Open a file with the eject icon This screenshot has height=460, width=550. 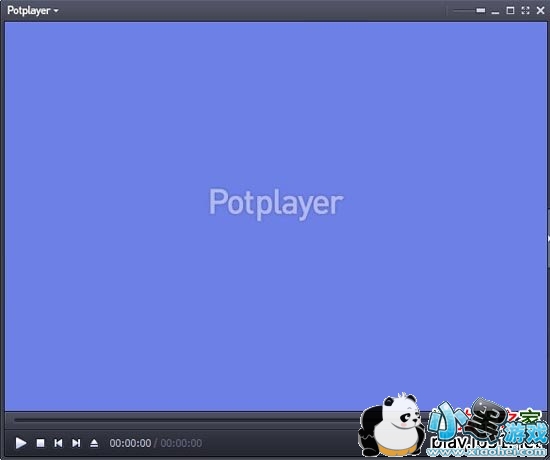pyautogui.click(x=94, y=443)
